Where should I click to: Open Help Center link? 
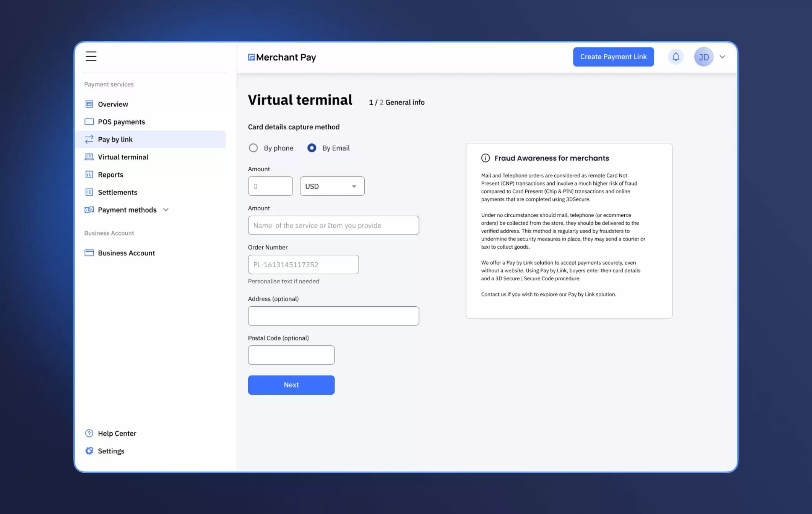[x=117, y=433]
